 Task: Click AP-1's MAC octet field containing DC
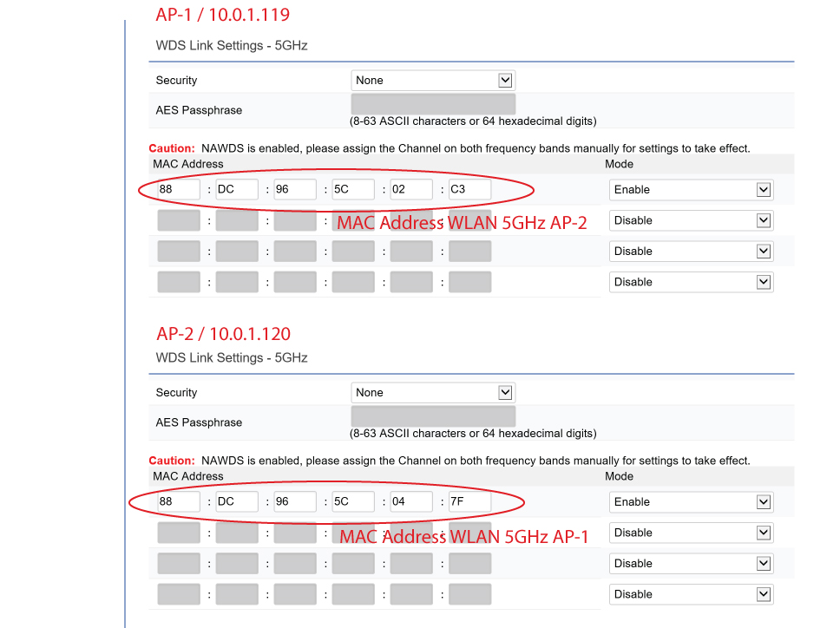pyautogui.click(x=237, y=189)
